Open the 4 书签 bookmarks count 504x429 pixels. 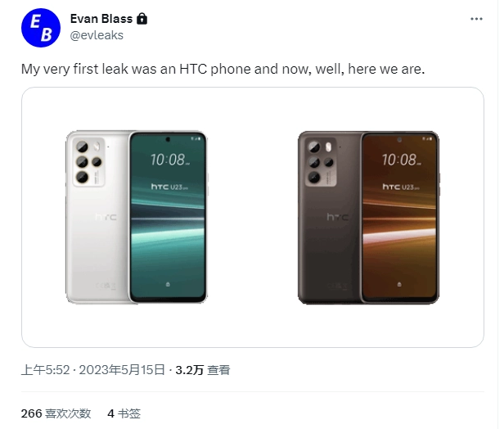tap(124, 413)
